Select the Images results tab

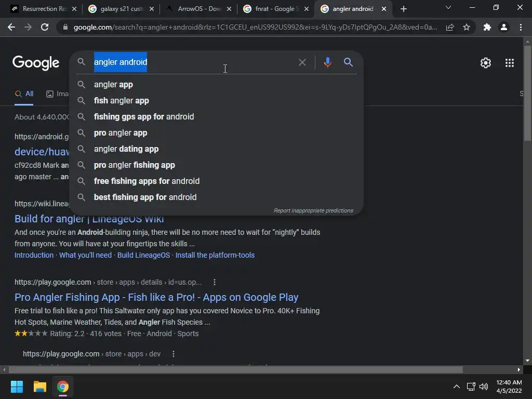click(x=57, y=94)
